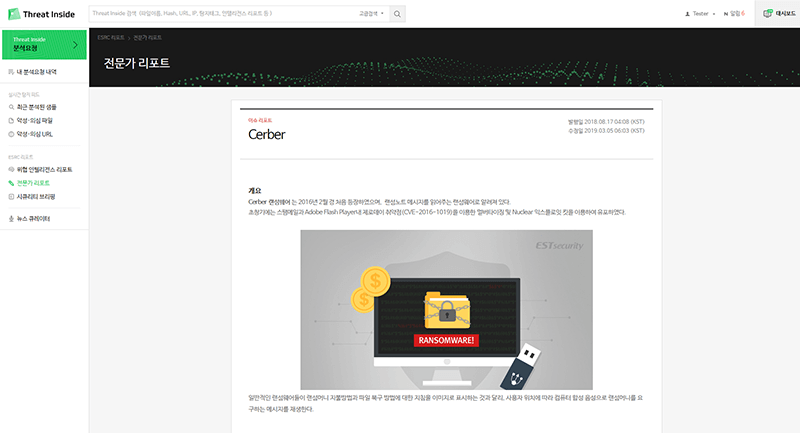
Task: Open the Tester user account dropdown
Action: (x=699, y=14)
